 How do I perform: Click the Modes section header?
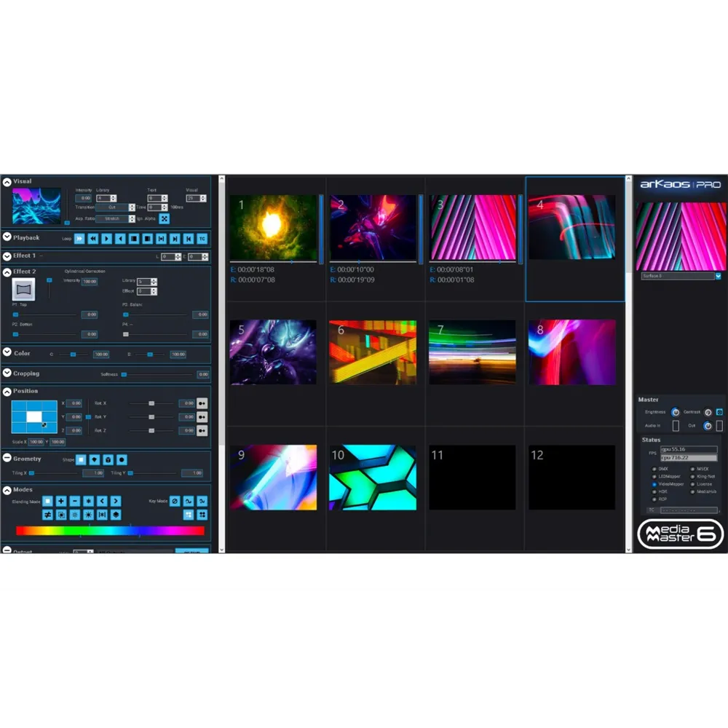tap(23, 490)
